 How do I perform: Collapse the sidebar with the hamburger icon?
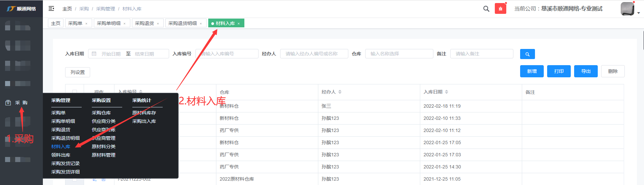(51, 8)
